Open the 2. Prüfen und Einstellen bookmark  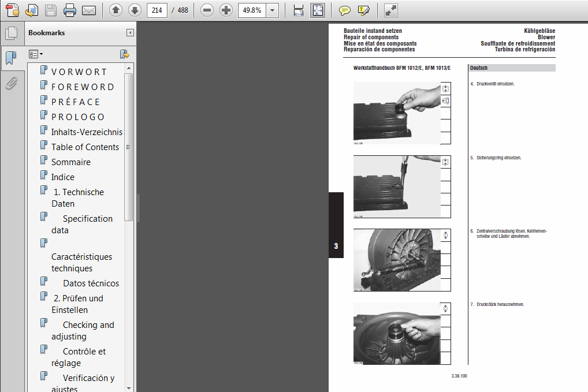pos(77,304)
